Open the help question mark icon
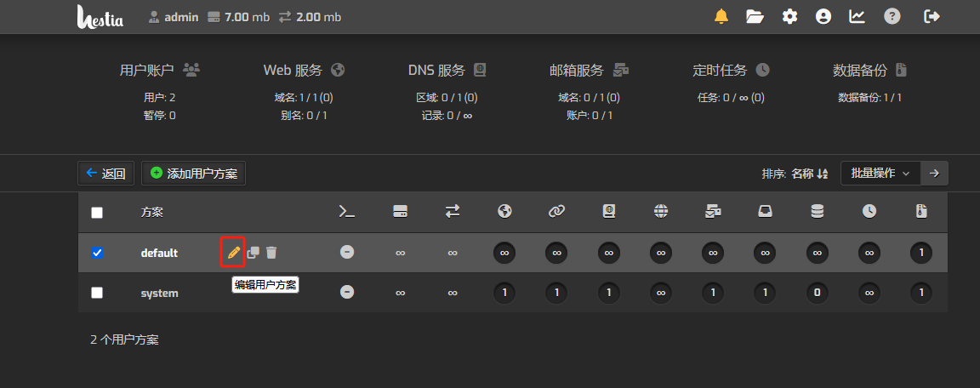Viewport: 980px width, 388px height. [x=892, y=16]
